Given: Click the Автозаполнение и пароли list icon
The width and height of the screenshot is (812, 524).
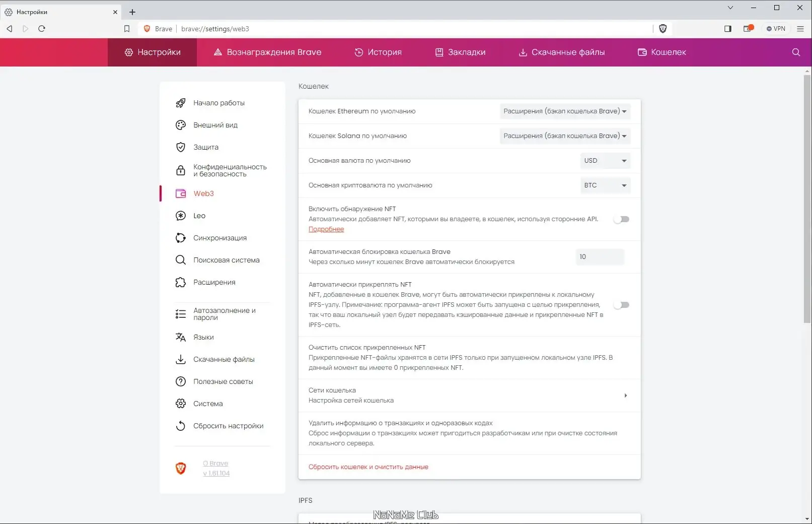Looking at the screenshot, I should [181, 314].
